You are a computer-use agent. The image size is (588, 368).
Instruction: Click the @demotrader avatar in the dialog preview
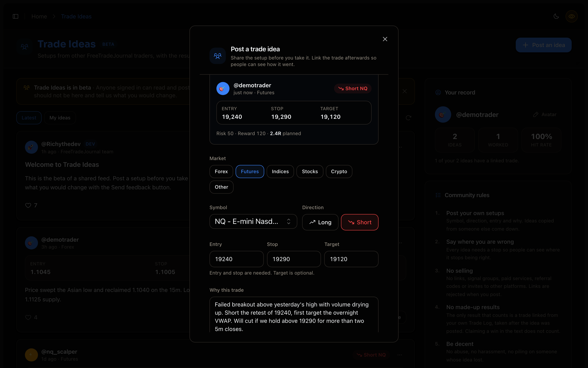pos(223,89)
